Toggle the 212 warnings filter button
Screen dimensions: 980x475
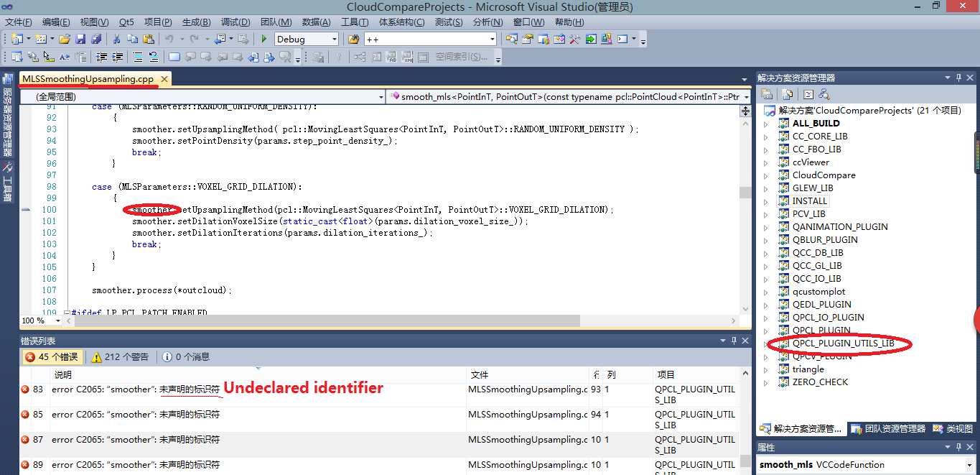point(120,356)
